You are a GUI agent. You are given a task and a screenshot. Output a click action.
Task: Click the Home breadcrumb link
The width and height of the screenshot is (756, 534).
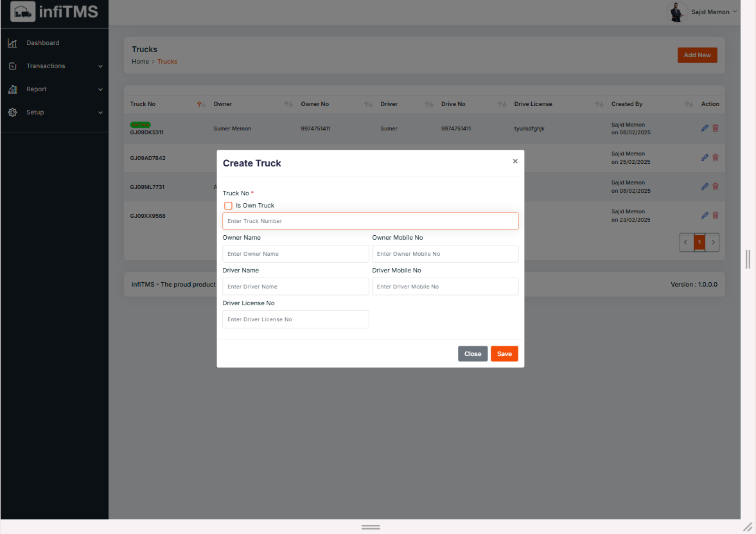[140, 62]
